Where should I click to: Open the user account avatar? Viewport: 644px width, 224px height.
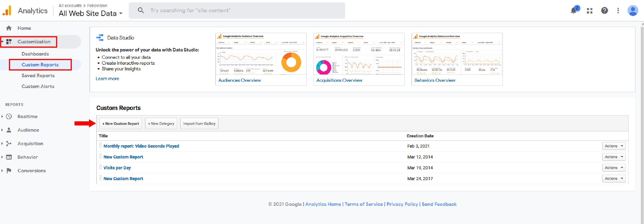click(633, 11)
